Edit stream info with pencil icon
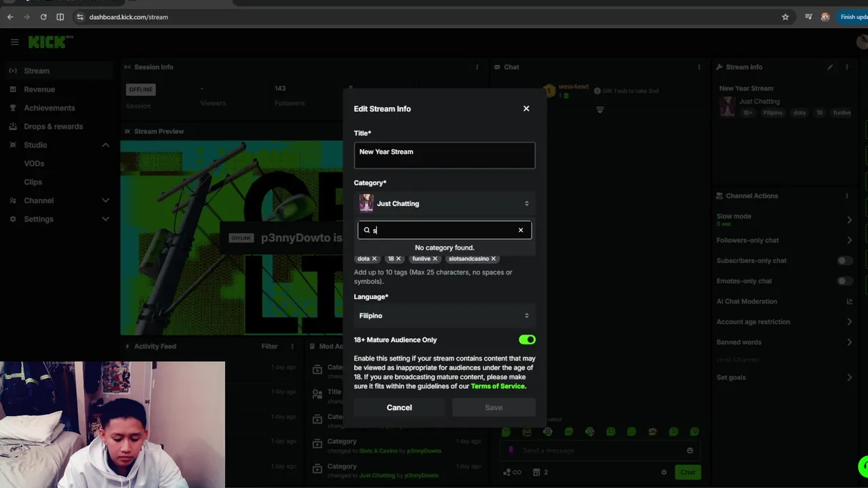Screen dimensions: 868x488 pyautogui.click(x=830, y=67)
